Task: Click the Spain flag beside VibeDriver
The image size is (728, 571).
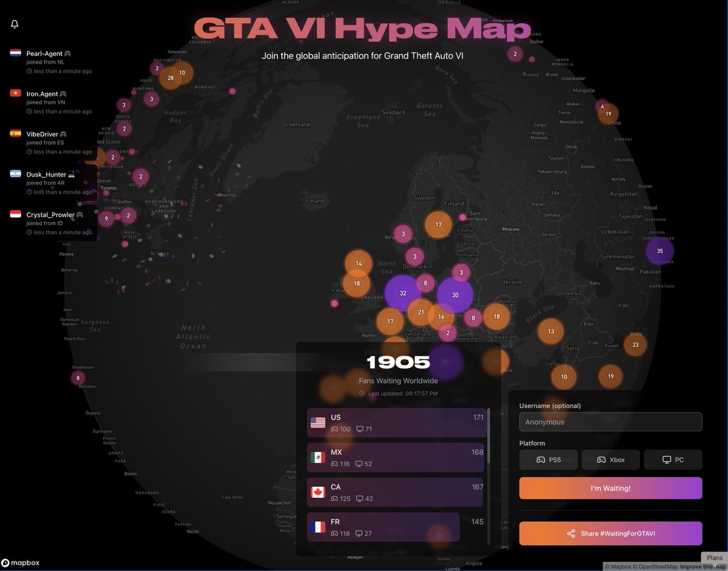Action: pos(16,133)
